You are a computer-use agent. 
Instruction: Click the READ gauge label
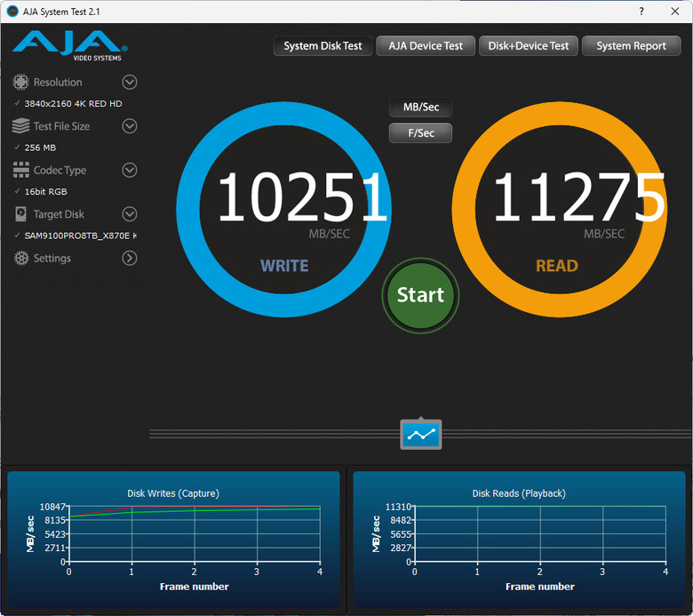coord(557,266)
